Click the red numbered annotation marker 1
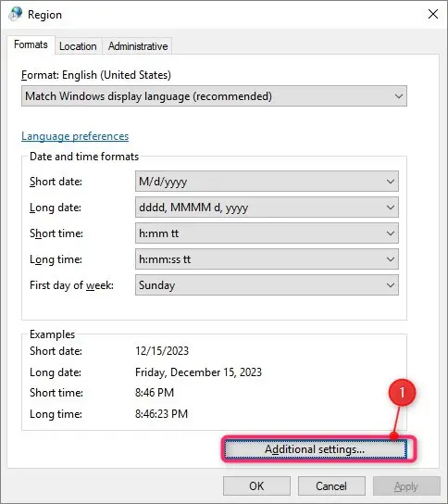The height and width of the screenshot is (504, 448). pyautogui.click(x=402, y=393)
